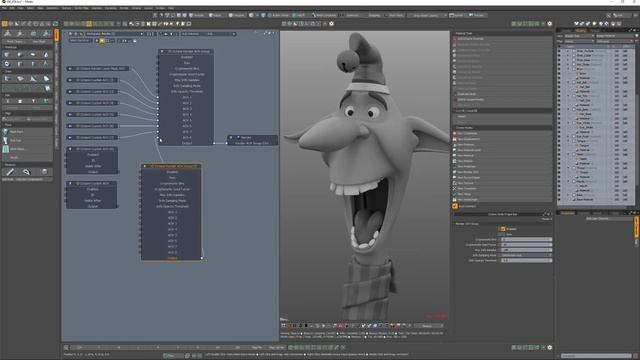This screenshot has width=640, height=360.
Task: Select the Base item in shader tree
Action: 580,195
